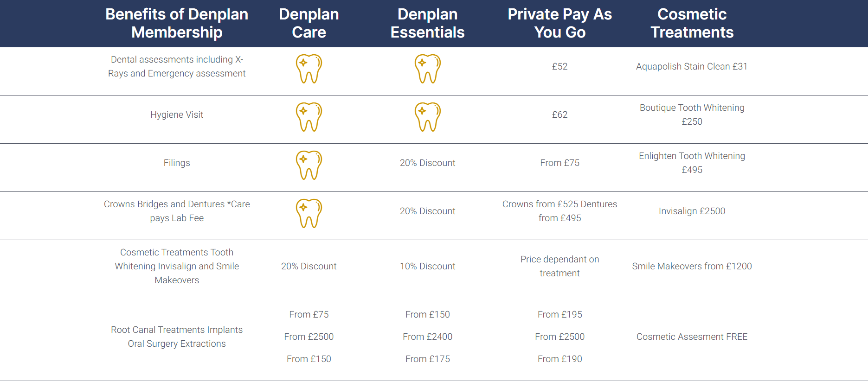The width and height of the screenshot is (868, 382).
Task: Click the Benefits of Denplan Membership heading
Action: pos(177,23)
